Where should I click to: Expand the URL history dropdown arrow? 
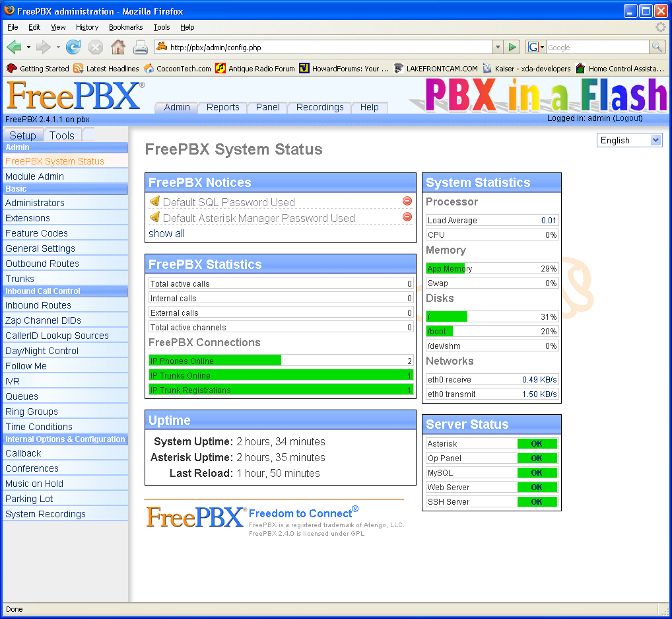pyautogui.click(x=498, y=48)
